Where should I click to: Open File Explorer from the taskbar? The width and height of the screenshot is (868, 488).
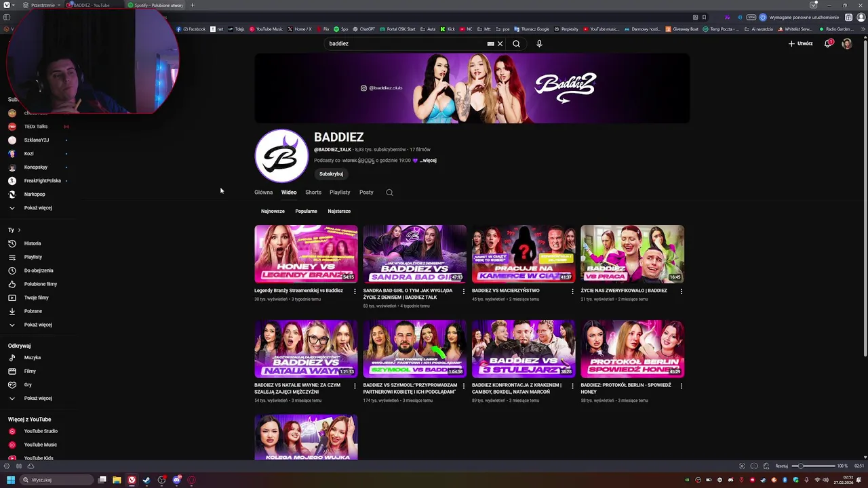[117, 480]
